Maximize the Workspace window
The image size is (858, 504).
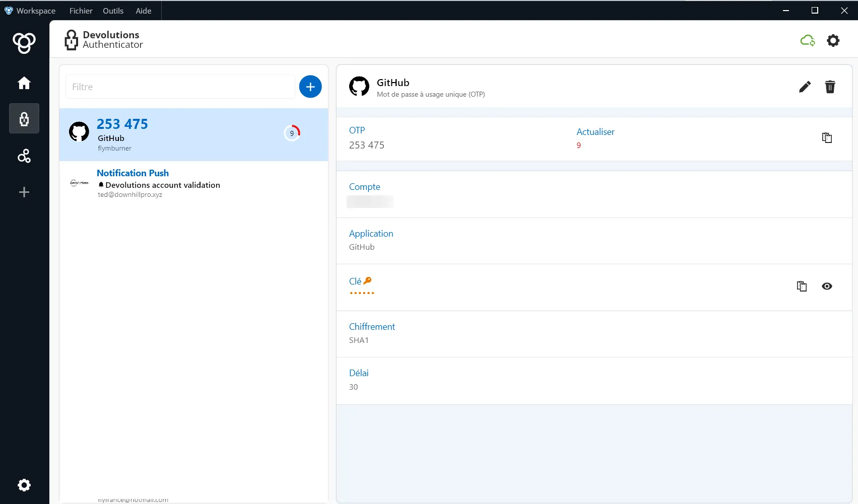coord(815,11)
